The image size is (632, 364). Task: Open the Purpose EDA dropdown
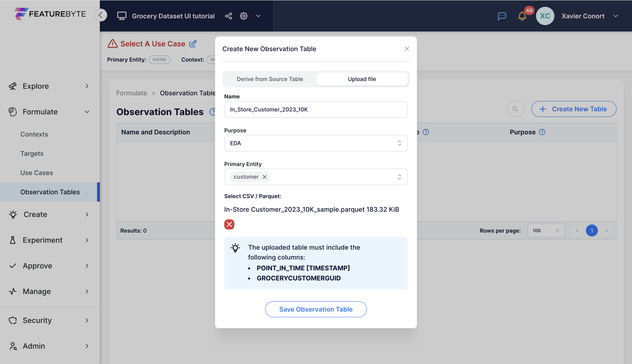point(316,143)
